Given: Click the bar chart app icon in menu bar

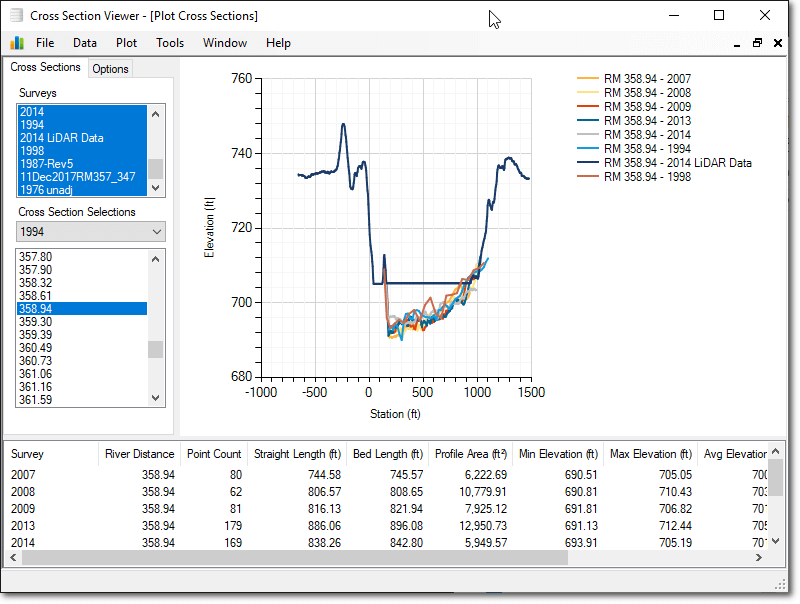Looking at the screenshot, I should 17,43.
